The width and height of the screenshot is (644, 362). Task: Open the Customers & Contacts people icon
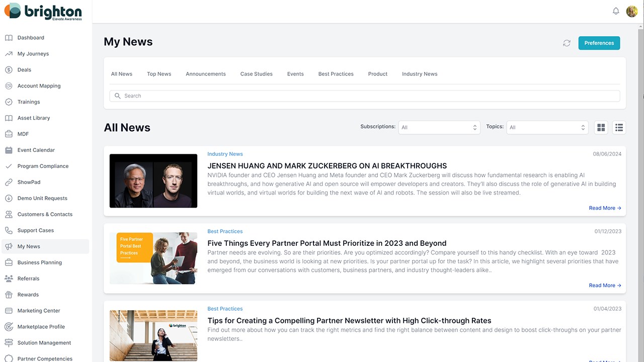click(x=9, y=215)
